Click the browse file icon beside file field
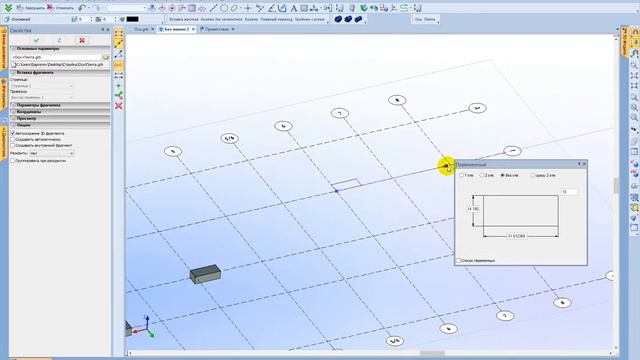The width and height of the screenshot is (640, 360). [106, 57]
